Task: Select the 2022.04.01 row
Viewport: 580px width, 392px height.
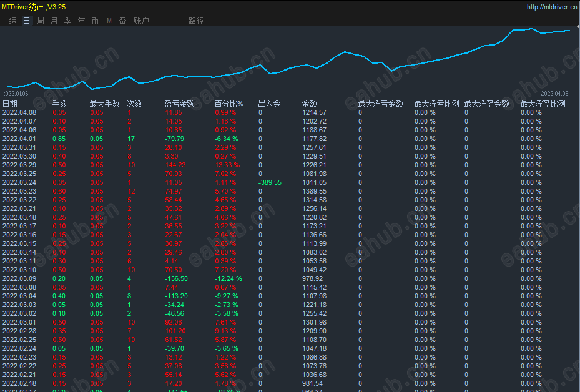Action: coord(290,139)
